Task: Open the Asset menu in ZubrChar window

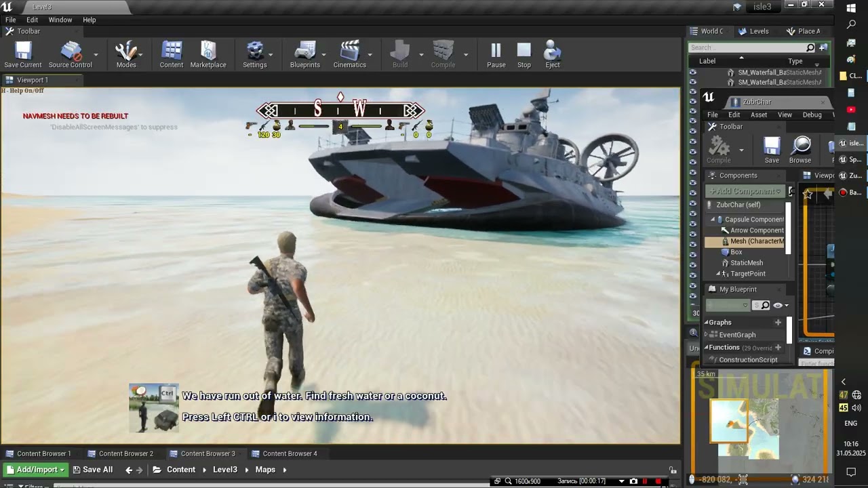Action: (759, 115)
